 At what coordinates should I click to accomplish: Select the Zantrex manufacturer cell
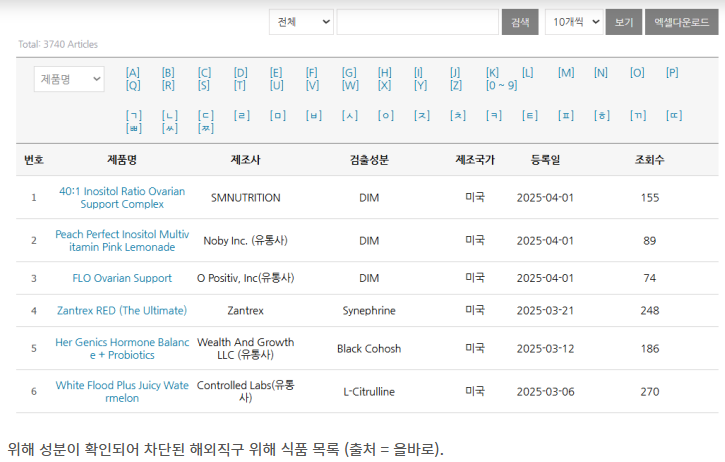point(246,310)
